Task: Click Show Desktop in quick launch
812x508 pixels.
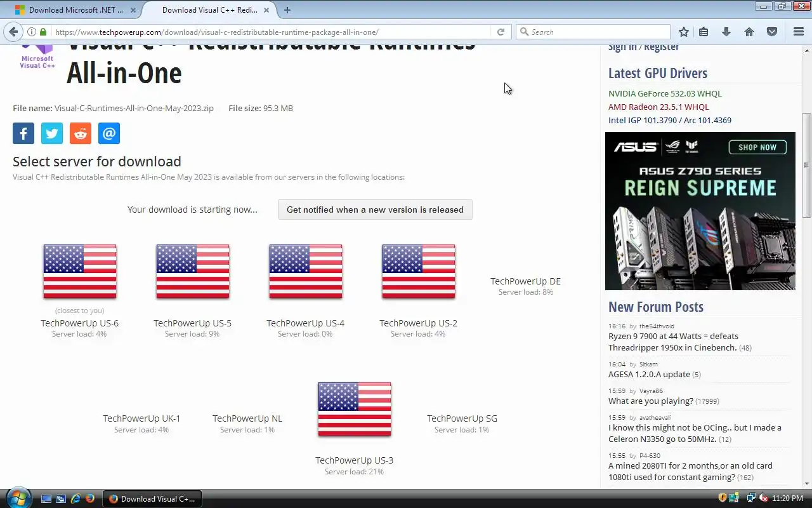Action: tap(46, 498)
